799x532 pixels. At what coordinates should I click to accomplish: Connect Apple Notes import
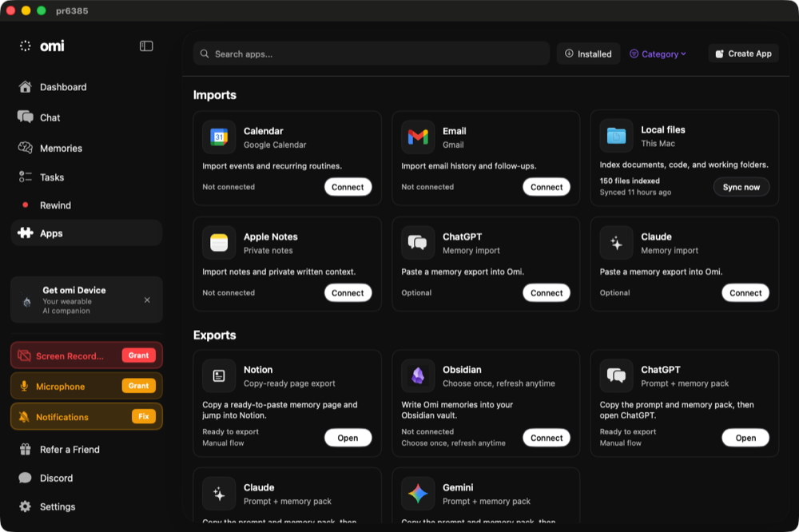[x=348, y=293]
